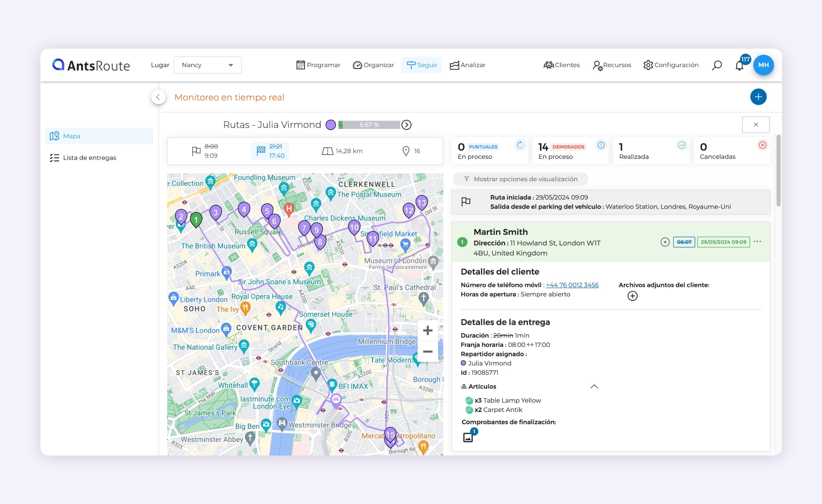Open the Lugar Nancy dropdown

click(207, 65)
